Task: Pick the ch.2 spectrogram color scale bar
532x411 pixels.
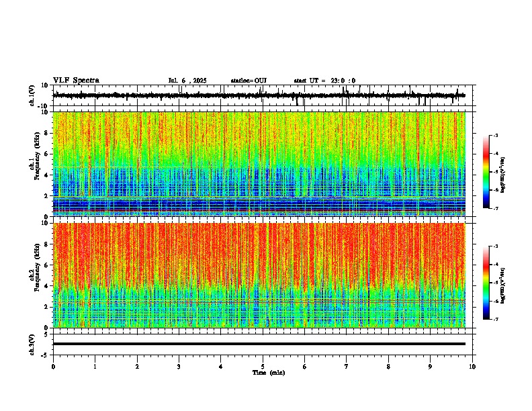Action: pos(486,283)
